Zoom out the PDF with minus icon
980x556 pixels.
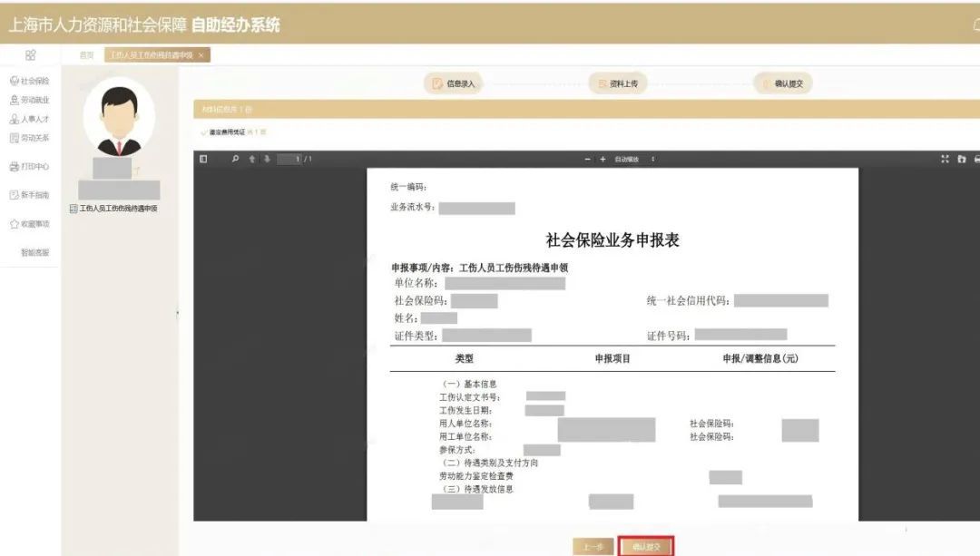[x=587, y=160]
